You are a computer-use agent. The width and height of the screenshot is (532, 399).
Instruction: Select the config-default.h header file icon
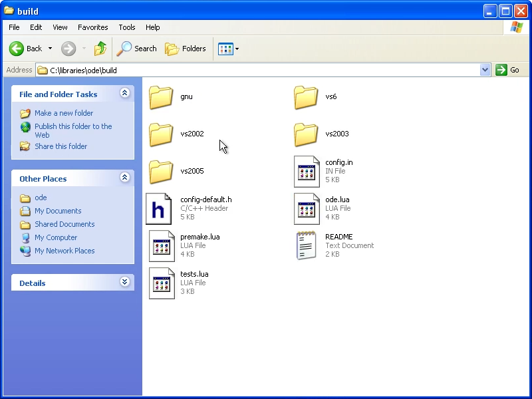pos(159,208)
